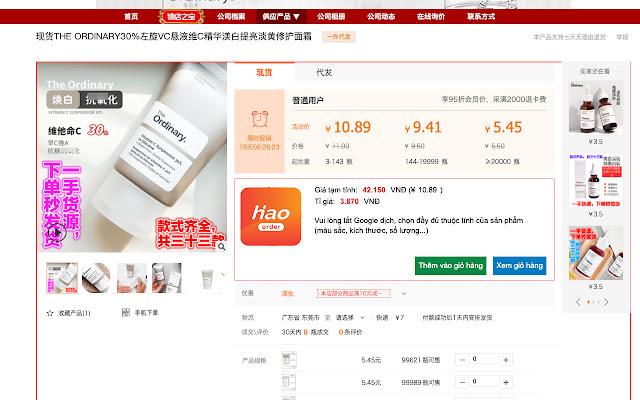
Task: Open the 公司动态 navigation item
Action: 381,17
